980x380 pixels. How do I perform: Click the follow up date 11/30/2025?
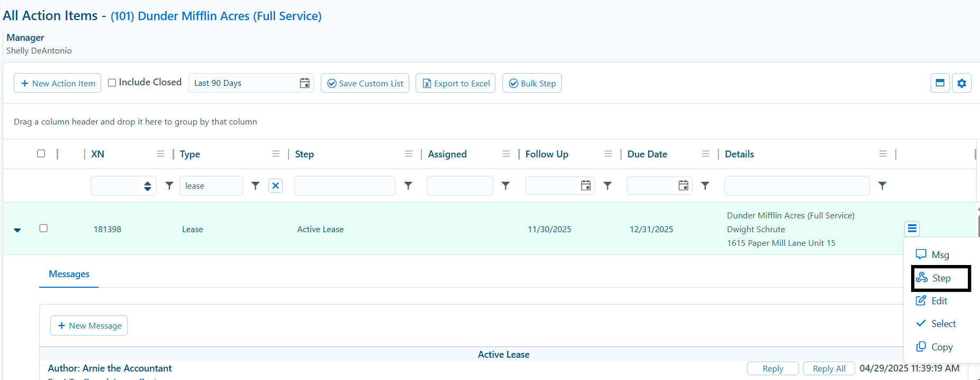pos(550,229)
